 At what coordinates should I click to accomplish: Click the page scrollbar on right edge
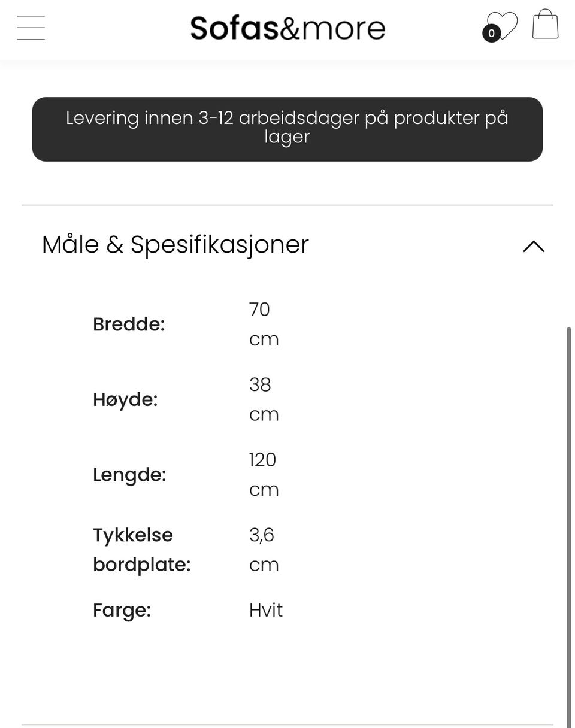(x=568, y=527)
